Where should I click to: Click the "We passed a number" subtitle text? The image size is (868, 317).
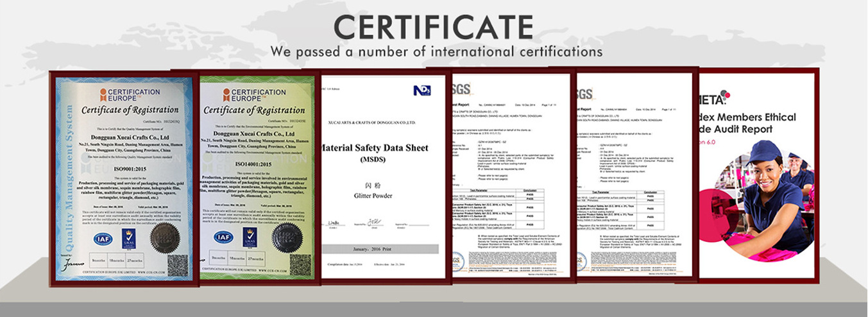tap(436, 51)
